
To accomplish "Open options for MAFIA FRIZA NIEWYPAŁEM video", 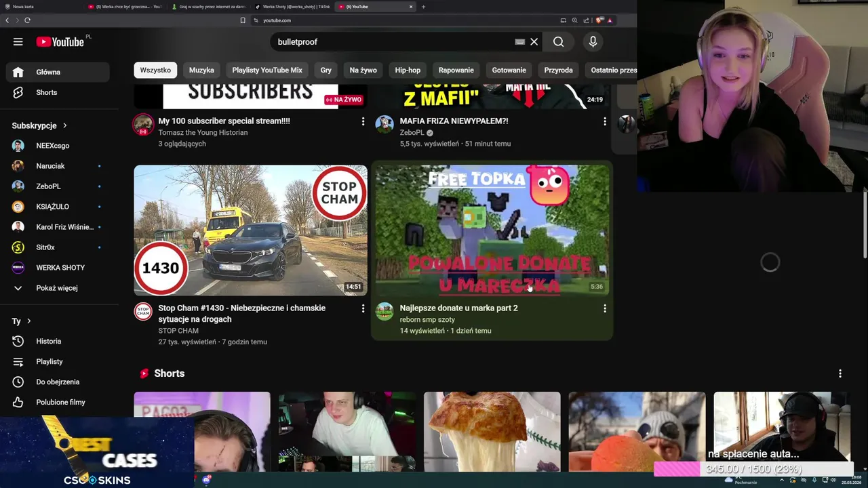I will pos(605,121).
